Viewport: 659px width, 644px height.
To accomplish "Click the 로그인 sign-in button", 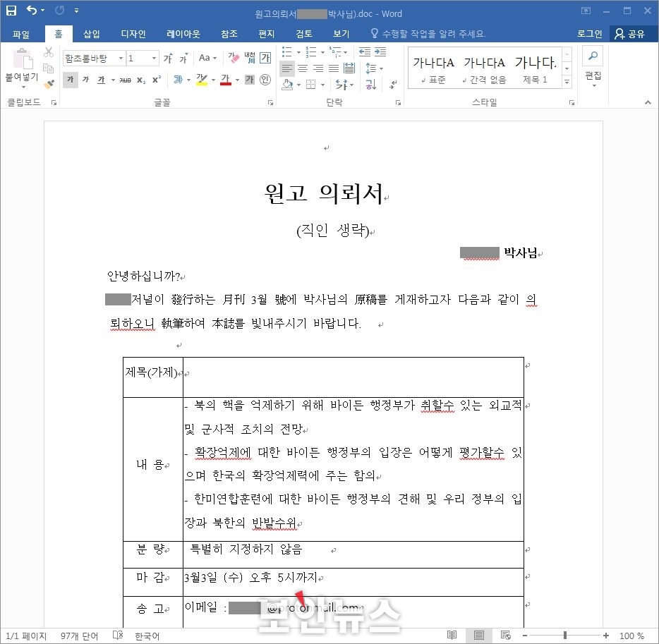I will 589,34.
